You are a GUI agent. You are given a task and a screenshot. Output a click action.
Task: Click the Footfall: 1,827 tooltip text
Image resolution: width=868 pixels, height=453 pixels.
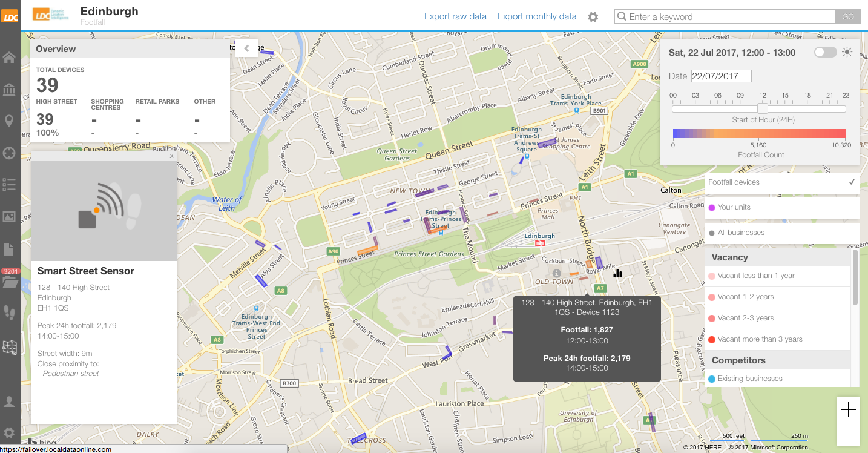tap(587, 330)
